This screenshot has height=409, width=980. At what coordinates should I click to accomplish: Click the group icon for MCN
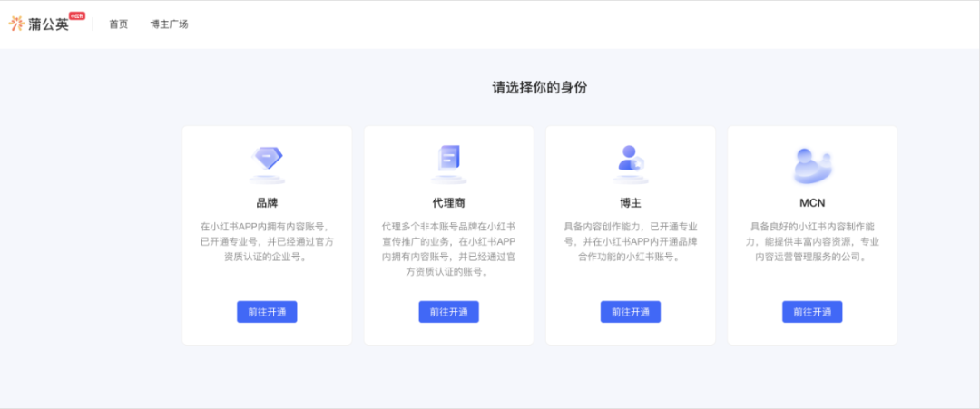point(811,163)
